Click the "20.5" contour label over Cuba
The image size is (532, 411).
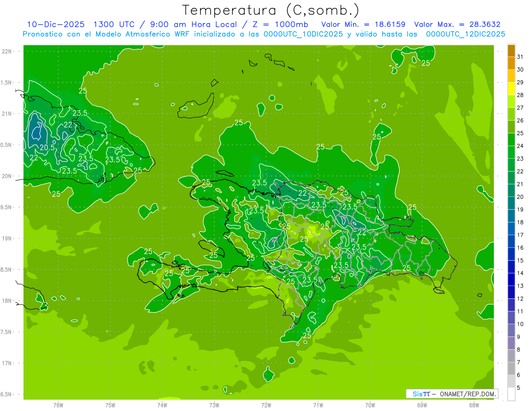point(47,148)
